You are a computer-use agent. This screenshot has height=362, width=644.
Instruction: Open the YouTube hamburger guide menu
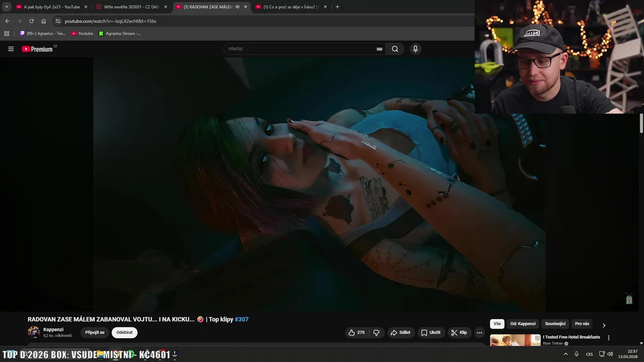pyautogui.click(x=11, y=49)
